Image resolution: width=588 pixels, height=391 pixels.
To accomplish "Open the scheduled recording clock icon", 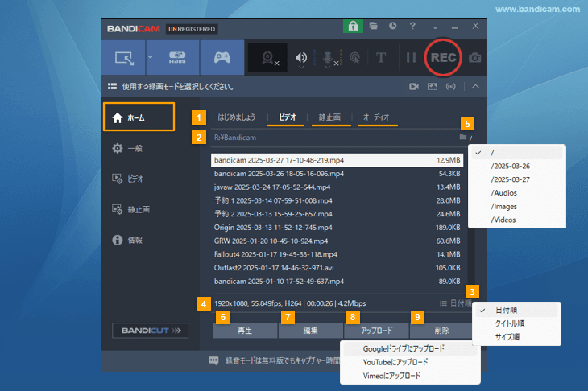I will point(392,26).
